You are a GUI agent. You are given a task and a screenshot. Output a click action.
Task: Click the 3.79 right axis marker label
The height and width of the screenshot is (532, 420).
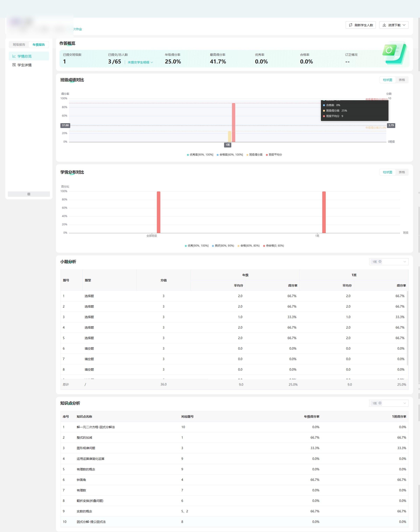[x=391, y=125]
